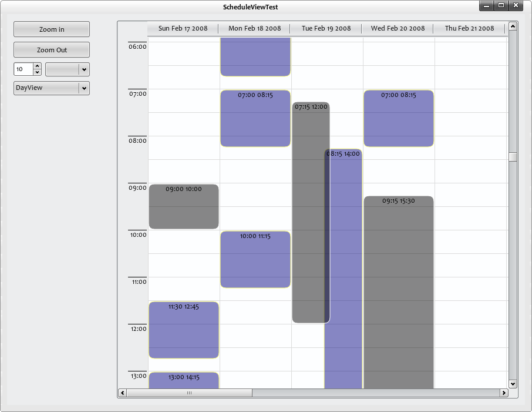Select Wednesday's 09:15 15:30 gray appointment

[398, 292]
